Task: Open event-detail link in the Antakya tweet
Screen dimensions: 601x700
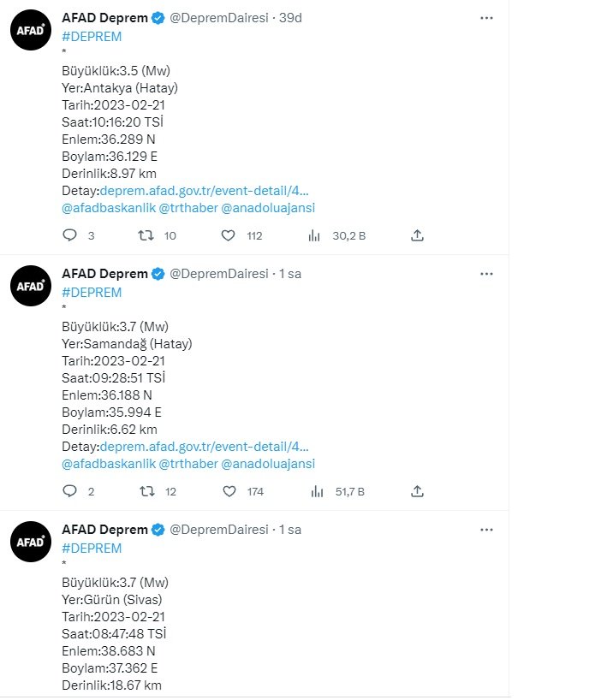Action: tap(205, 191)
